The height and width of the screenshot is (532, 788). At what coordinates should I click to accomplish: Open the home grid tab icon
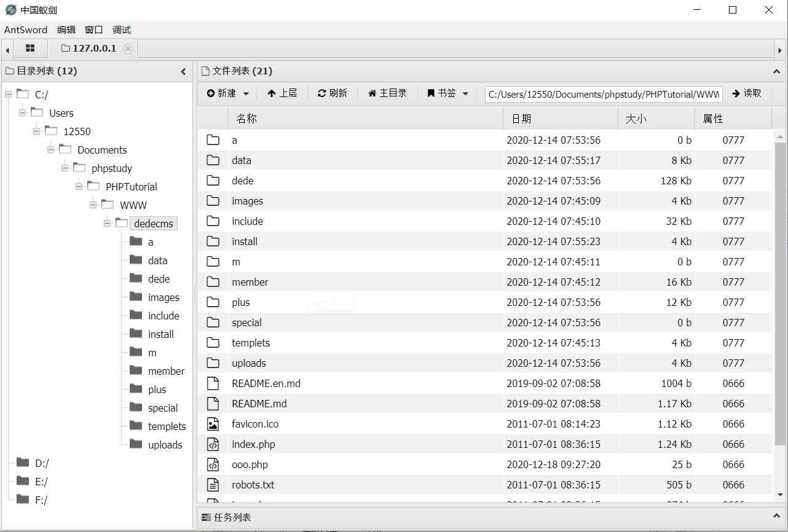pyautogui.click(x=30, y=48)
